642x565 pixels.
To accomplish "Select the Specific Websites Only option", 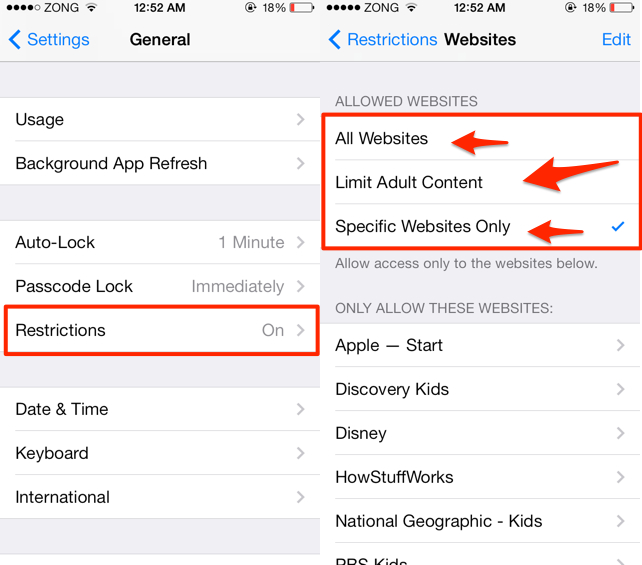I will (481, 226).
